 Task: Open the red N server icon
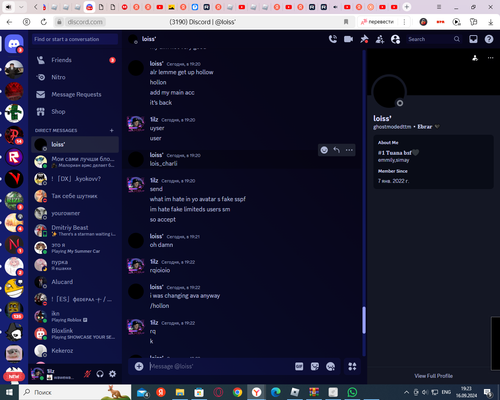[14, 244]
